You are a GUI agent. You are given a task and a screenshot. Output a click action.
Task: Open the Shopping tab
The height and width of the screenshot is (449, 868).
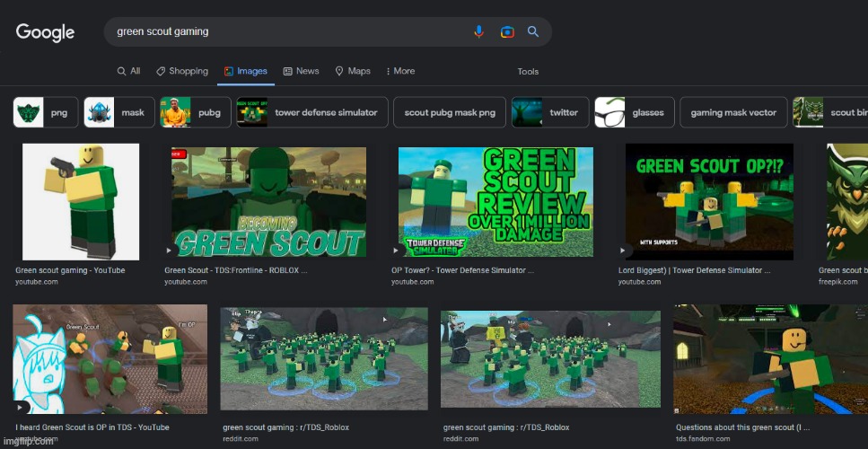tap(182, 71)
